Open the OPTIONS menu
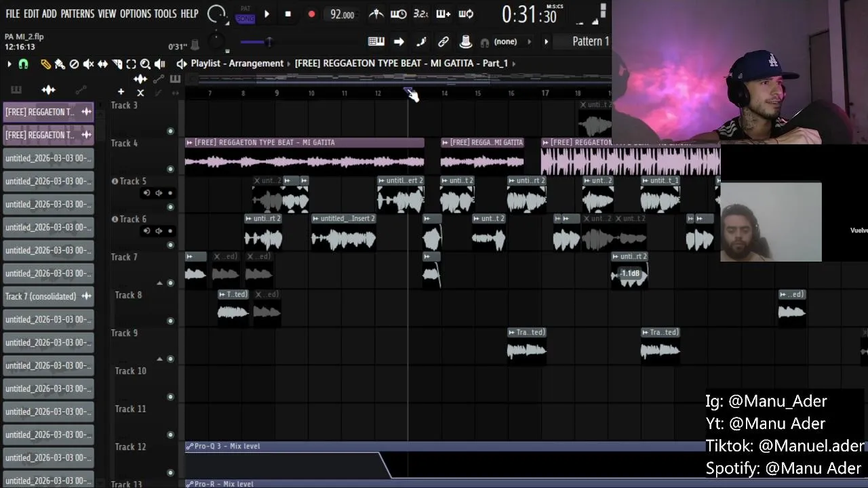This screenshot has height=488, width=868. [x=135, y=14]
